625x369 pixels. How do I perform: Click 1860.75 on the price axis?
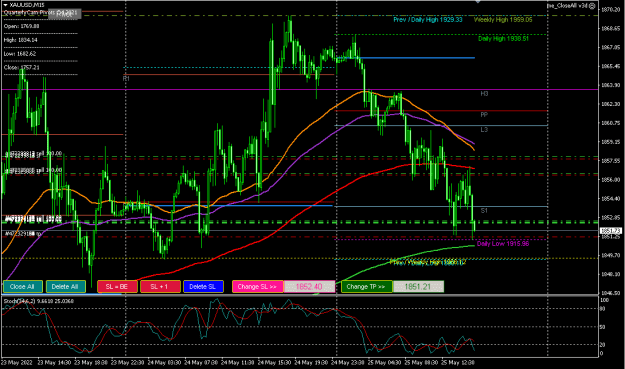pos(610,123)
